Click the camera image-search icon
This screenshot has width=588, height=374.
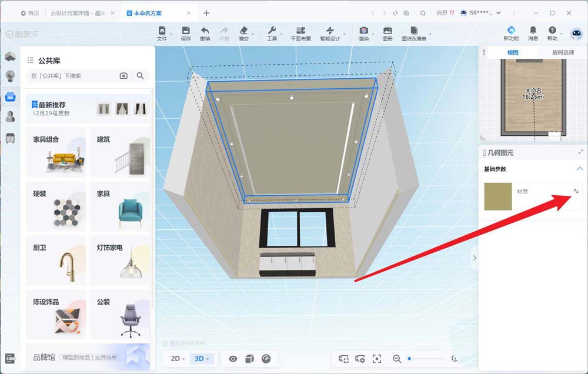point(123,76)
